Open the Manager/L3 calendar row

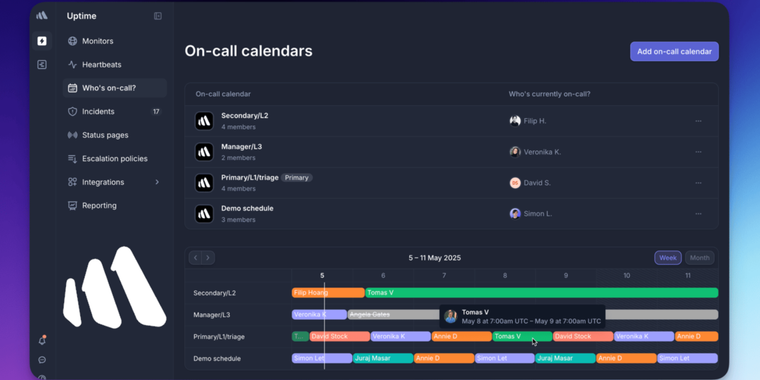pyautogui.click(x=451, y=152)
